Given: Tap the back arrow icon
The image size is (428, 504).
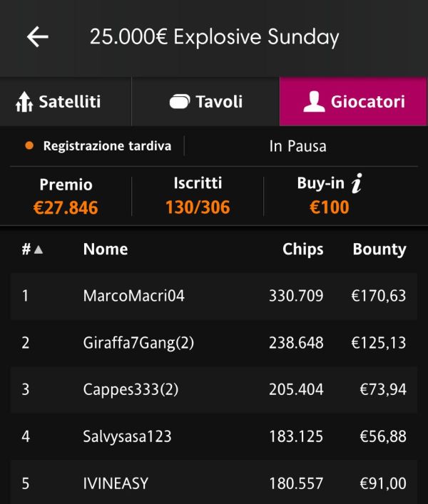Looking at the screenshot, I should pyautogui.click(x=38, y=36).
